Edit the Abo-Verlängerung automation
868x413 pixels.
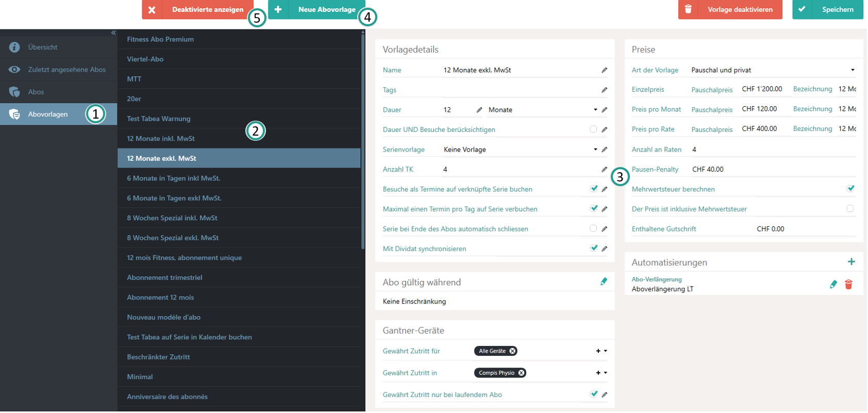[833, 284]
